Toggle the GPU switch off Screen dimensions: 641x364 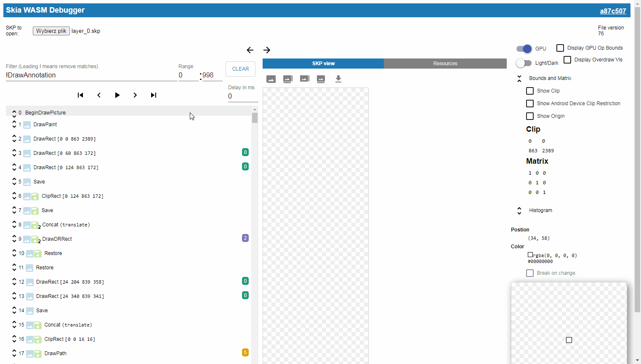pos(524,48)
